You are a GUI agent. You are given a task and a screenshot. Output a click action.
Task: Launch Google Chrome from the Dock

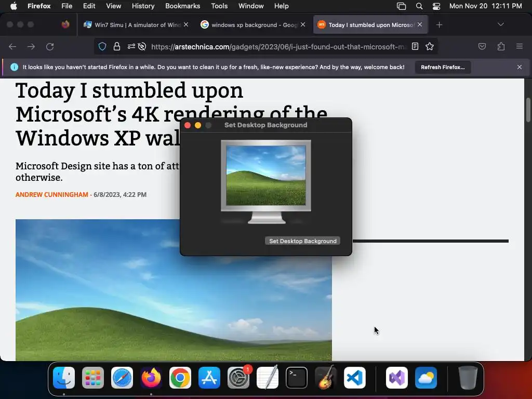coord(180,378)
